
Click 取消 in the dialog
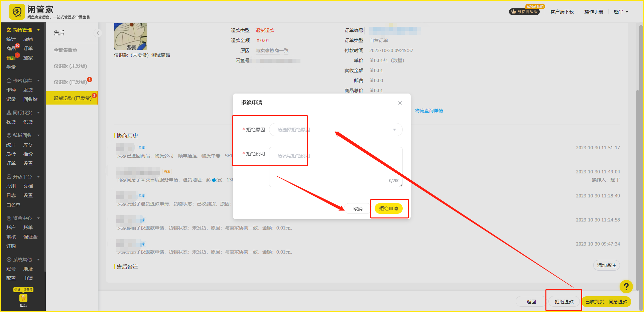pos(358,209)
